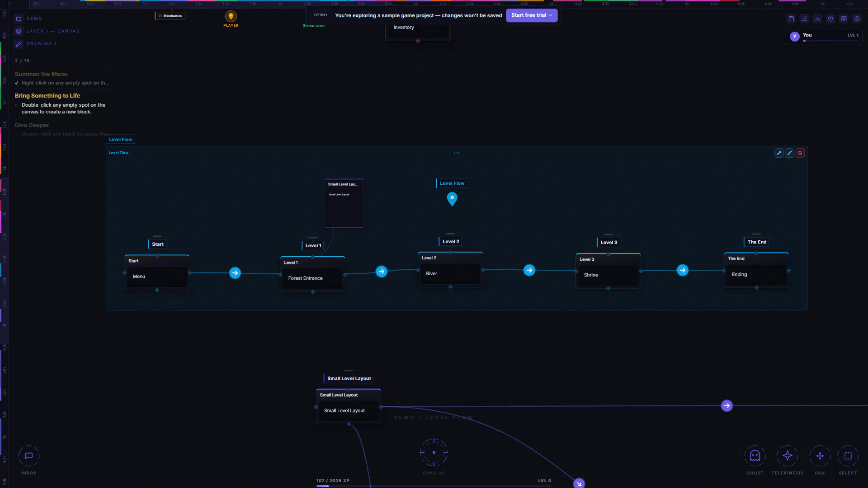Select the map pin tool in top toolbar
This screenshot has height=488, width=868.
830,19
